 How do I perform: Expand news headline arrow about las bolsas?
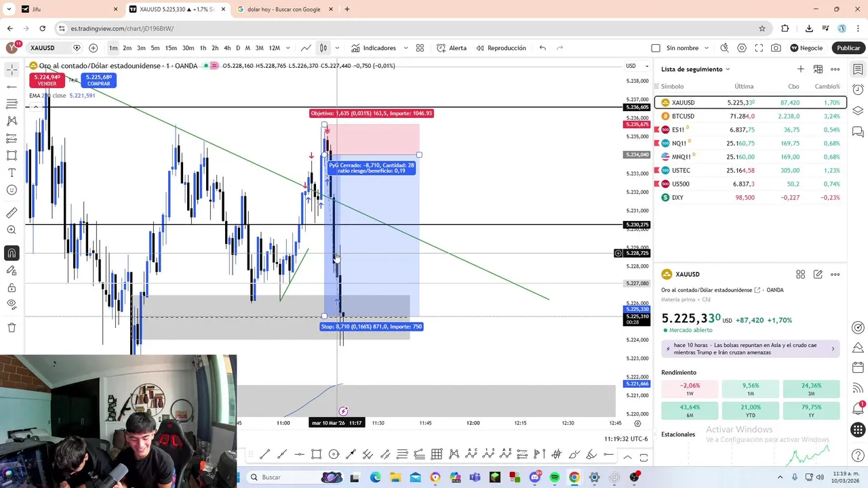pyautogui.click(x=833, y=349)
